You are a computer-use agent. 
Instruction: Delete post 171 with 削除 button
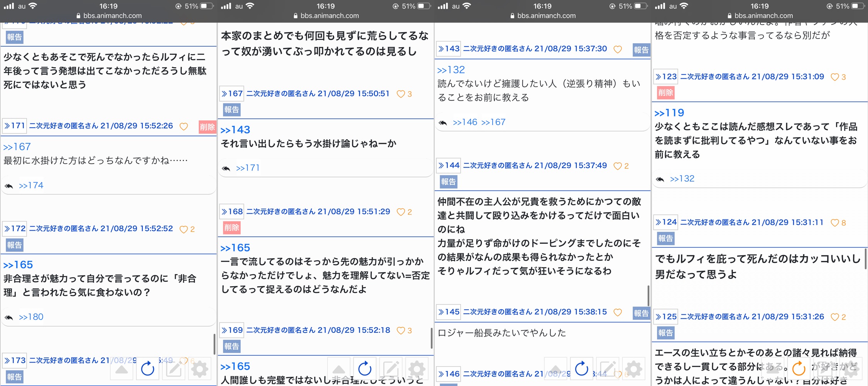[207, 126]
